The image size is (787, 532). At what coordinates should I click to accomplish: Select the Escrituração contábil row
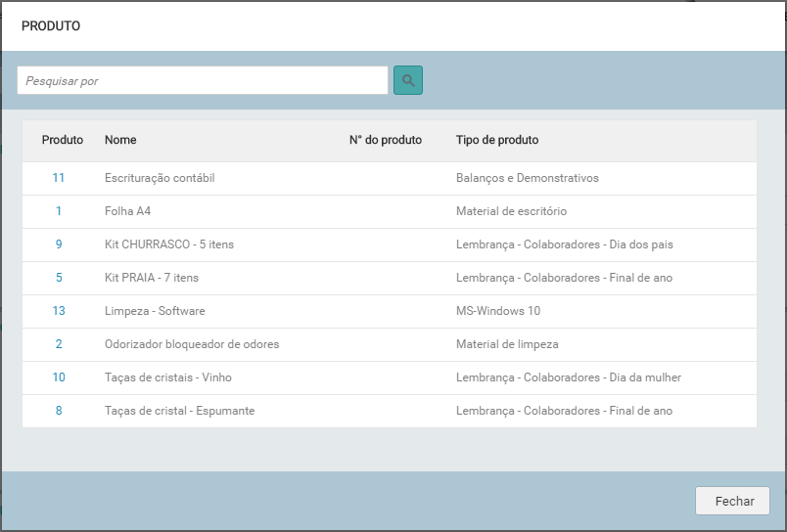(x=160, y=178)
